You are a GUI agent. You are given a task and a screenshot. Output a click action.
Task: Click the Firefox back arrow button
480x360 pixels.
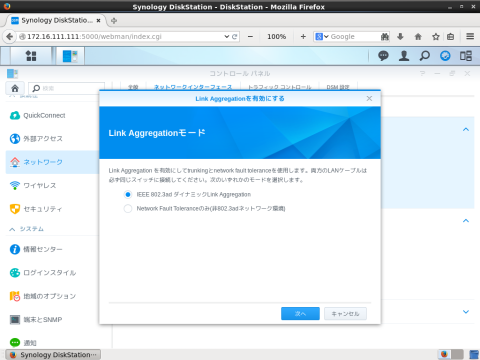point(9,36)
